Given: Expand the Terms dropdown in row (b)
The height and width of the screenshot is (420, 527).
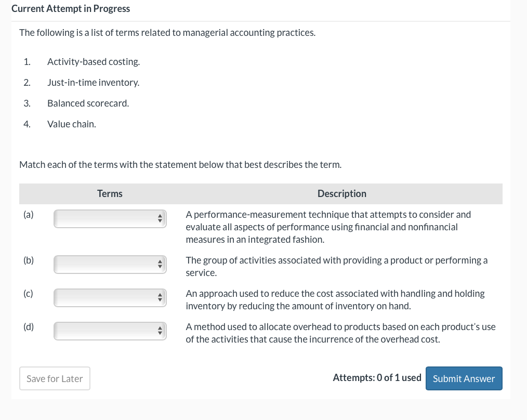Looking at the screenshot, I should point(110,265).
